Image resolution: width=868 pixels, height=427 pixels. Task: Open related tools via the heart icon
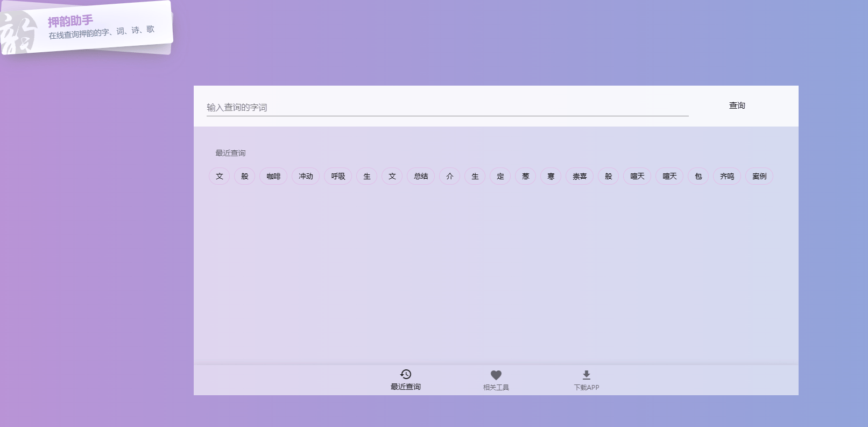496,375
